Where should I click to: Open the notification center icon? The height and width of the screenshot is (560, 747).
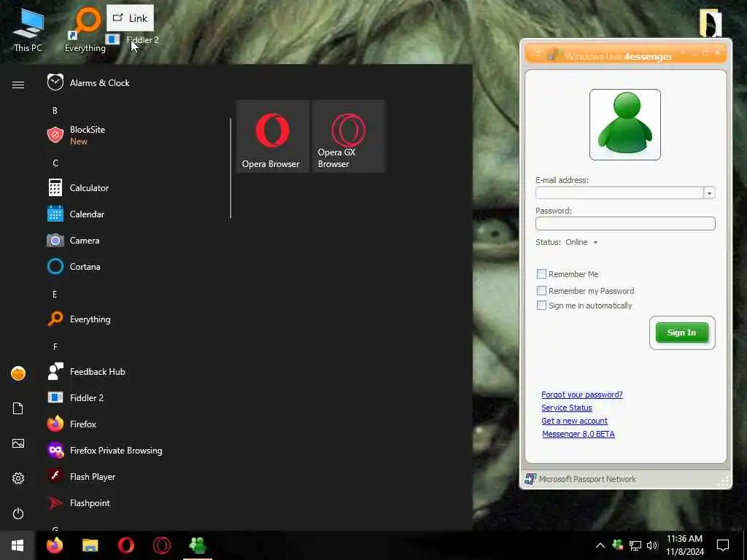[x=723, y=545]
